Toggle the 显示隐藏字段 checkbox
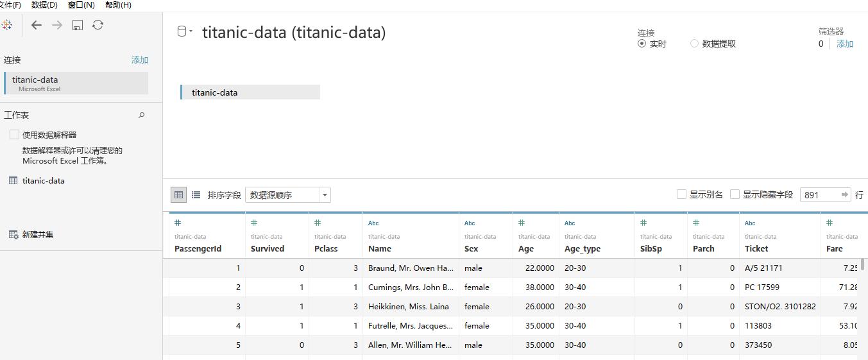This screenshot has height=360, width=868. pos(735,194)
